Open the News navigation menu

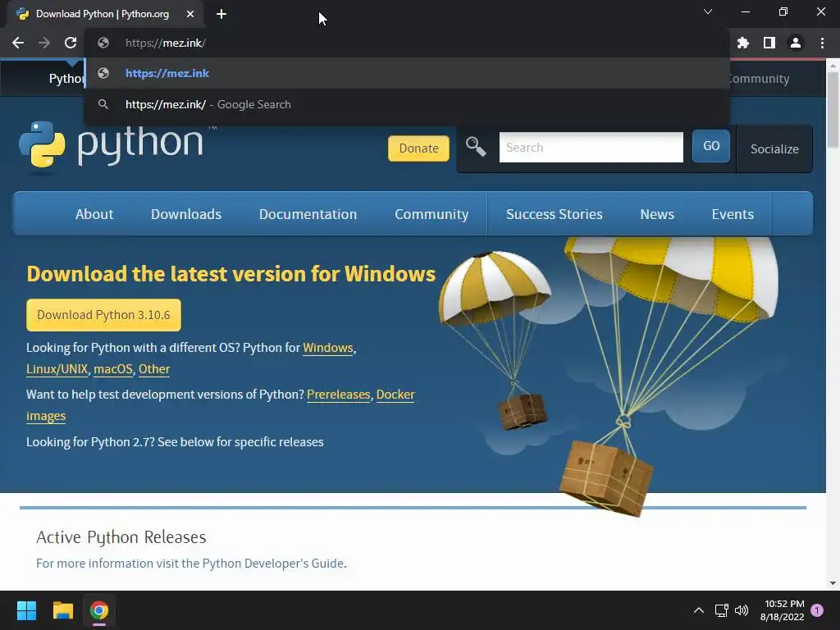click(657, 214)
